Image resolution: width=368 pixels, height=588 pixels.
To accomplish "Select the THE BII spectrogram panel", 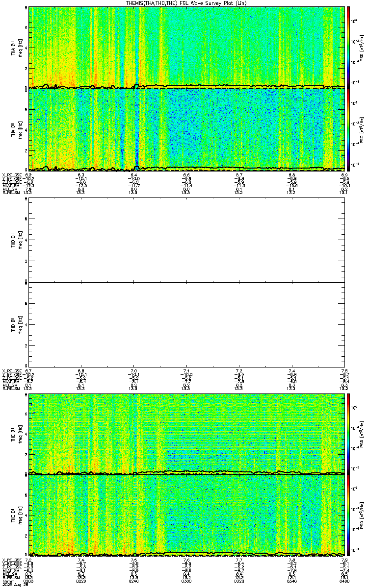I will (186, 515).
